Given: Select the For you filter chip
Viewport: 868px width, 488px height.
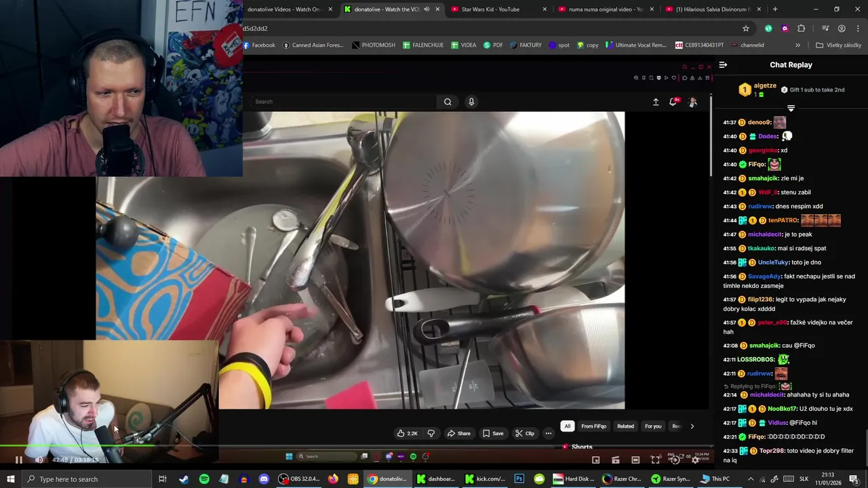Looking at the screenshot, I should pos(653,426).
